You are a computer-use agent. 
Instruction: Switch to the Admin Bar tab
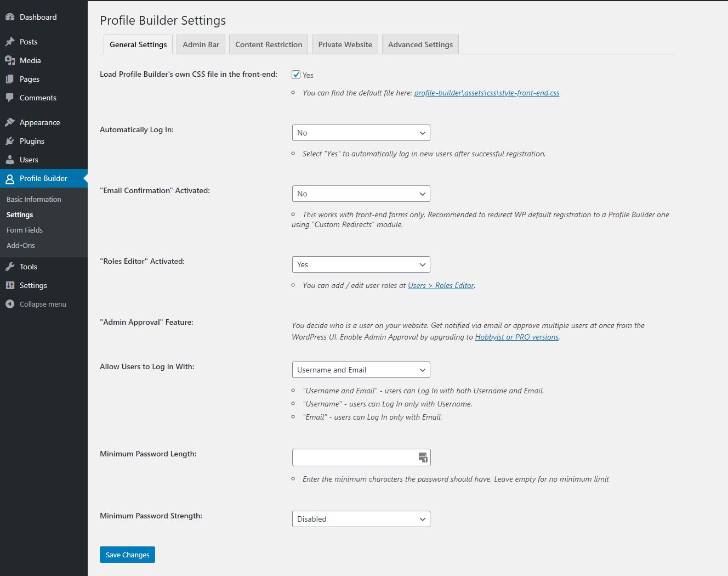point(201,44)
